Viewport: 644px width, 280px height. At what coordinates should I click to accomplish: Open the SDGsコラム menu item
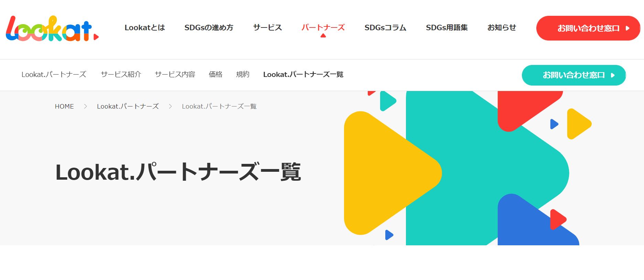coord(385,27)
